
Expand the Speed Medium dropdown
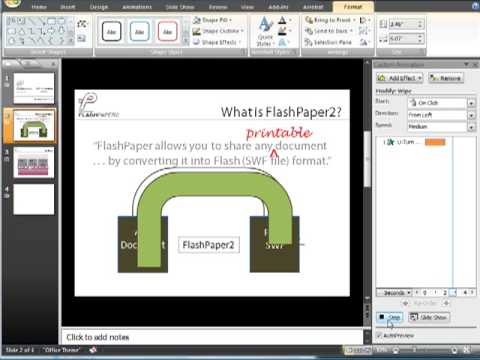coord(471,127)
